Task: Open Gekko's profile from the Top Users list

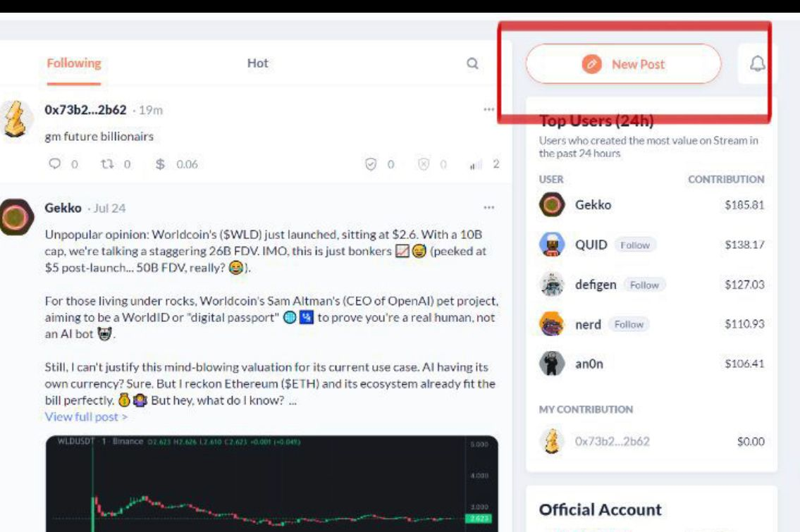Action: (x=593, y=205)
